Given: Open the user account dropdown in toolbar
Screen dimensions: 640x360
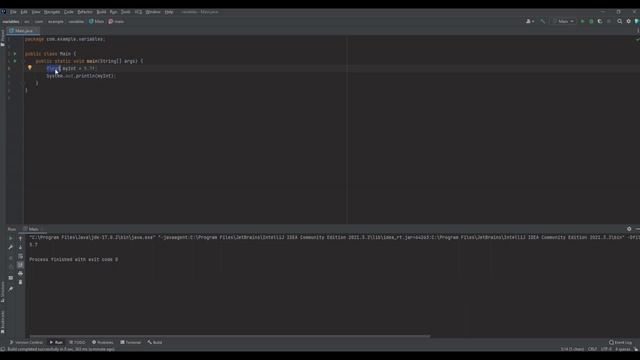Looking at the screenshot, I should (x=530, y=21).
